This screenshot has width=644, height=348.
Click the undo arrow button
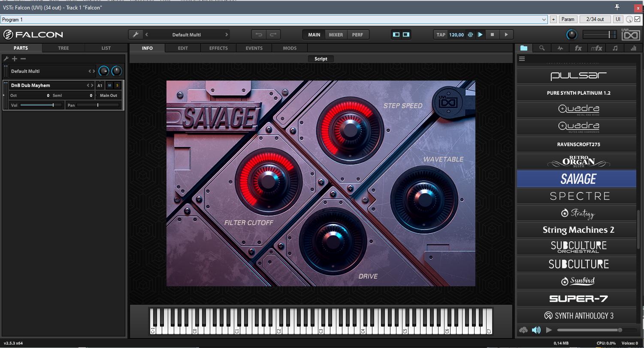pyautogui.click(x=259, y=35)
